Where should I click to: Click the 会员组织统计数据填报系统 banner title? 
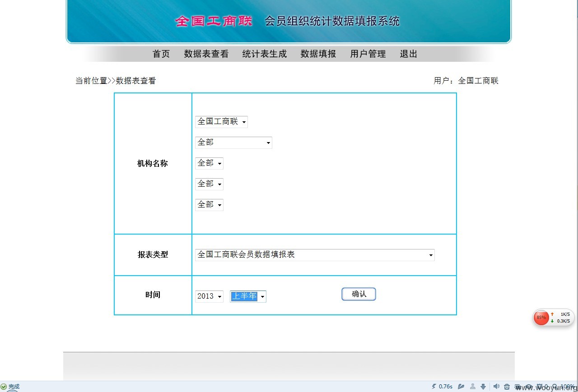coord(332,21)
